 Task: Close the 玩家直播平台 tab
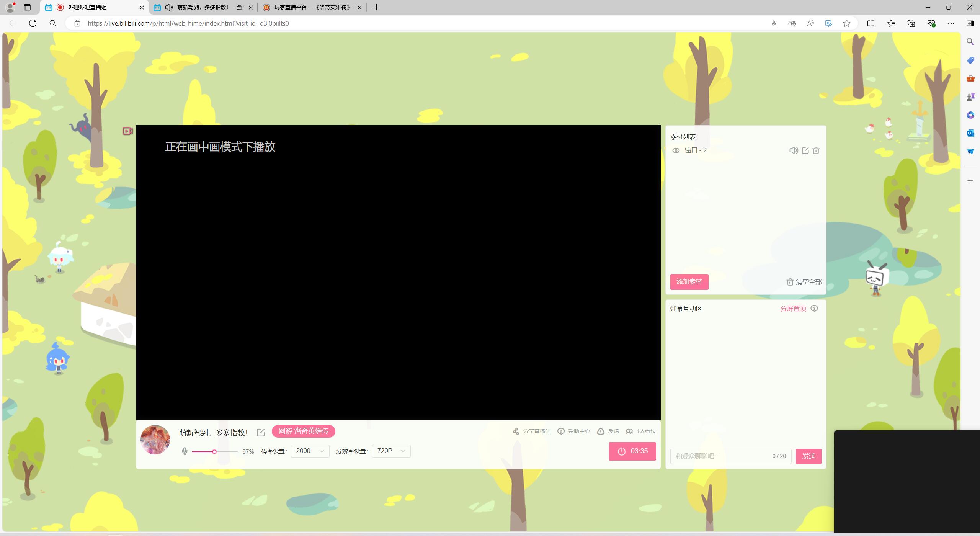(359, 7)
